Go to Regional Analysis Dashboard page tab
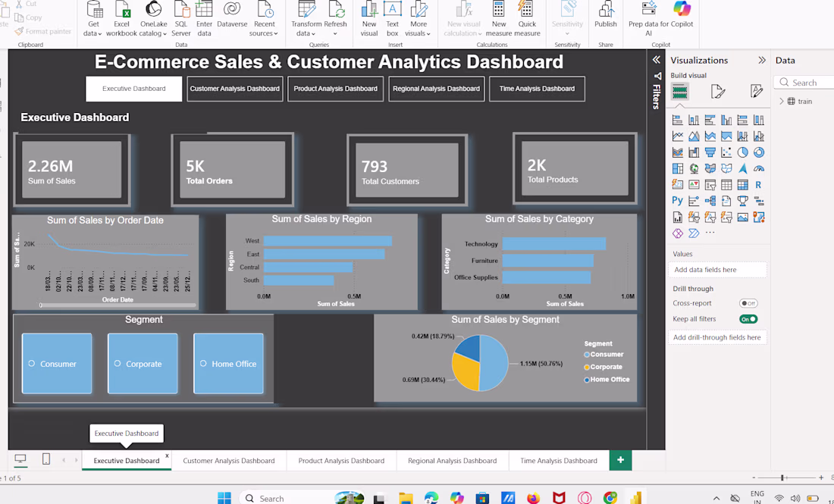The height and width of the screenshot is (504, 834). [x=452, y=460]
